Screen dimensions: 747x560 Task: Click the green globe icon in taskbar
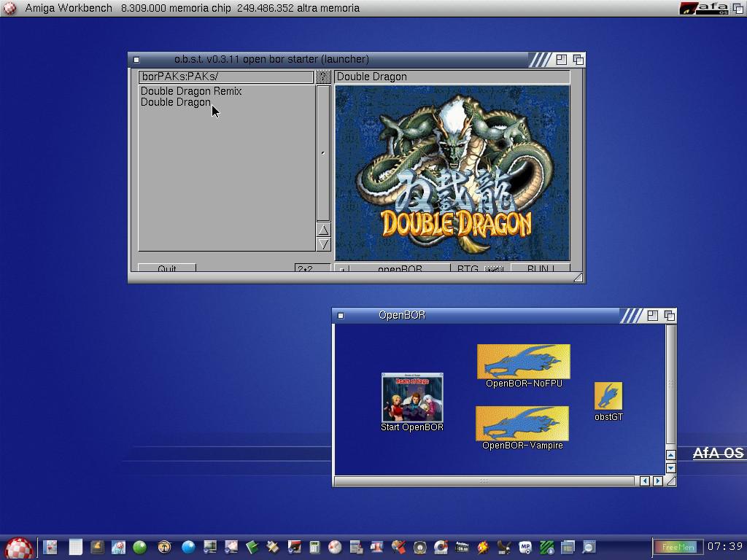tap(139, 547)
